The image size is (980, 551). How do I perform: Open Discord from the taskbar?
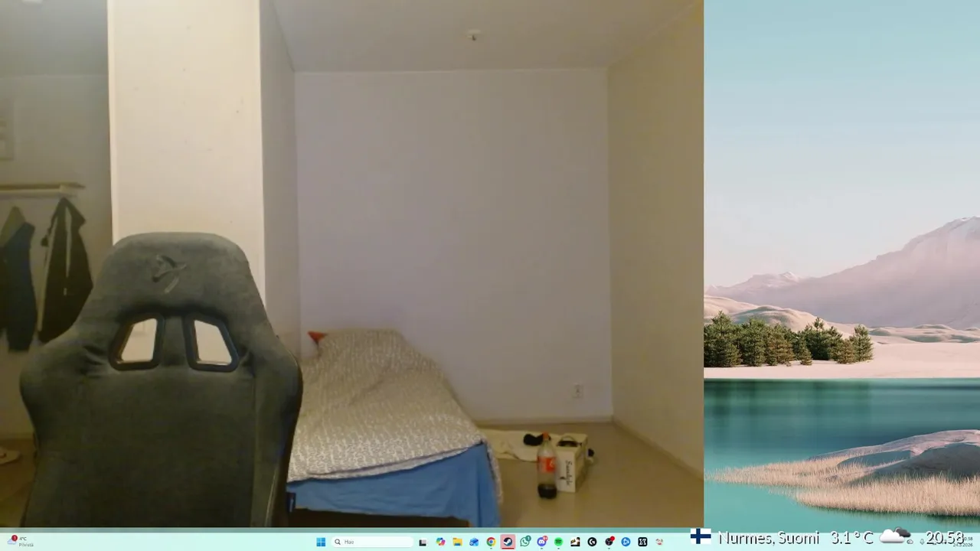[542, 542]
